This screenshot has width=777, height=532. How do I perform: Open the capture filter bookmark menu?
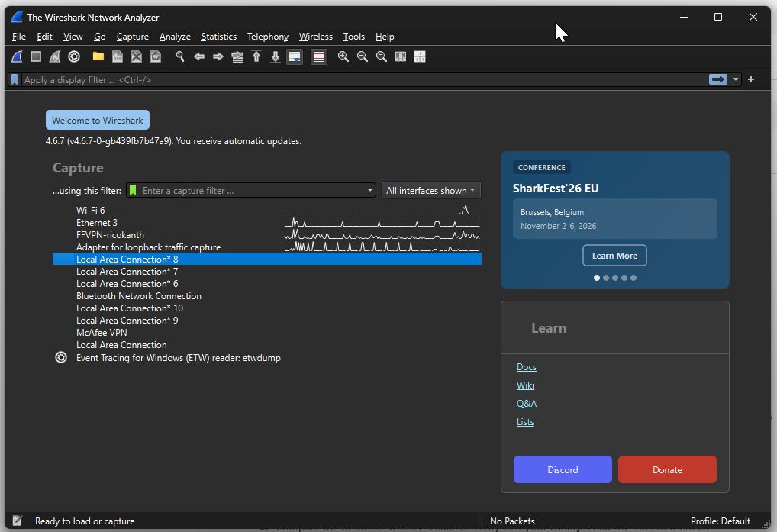(x=133, y=190)
